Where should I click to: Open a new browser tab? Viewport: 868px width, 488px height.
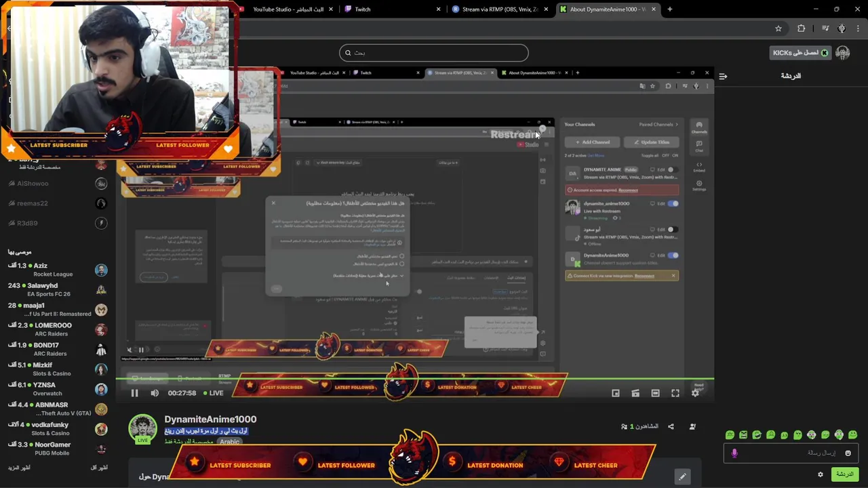tap(670, 9)
